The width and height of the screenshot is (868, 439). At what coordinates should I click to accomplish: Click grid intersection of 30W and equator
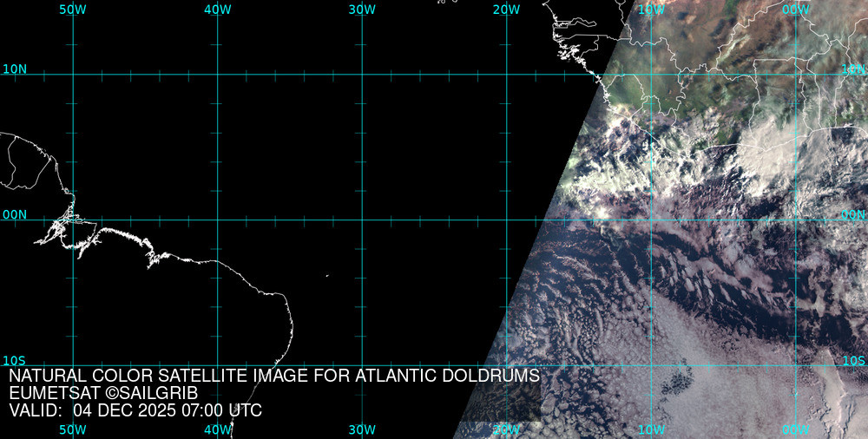(361, 219)
